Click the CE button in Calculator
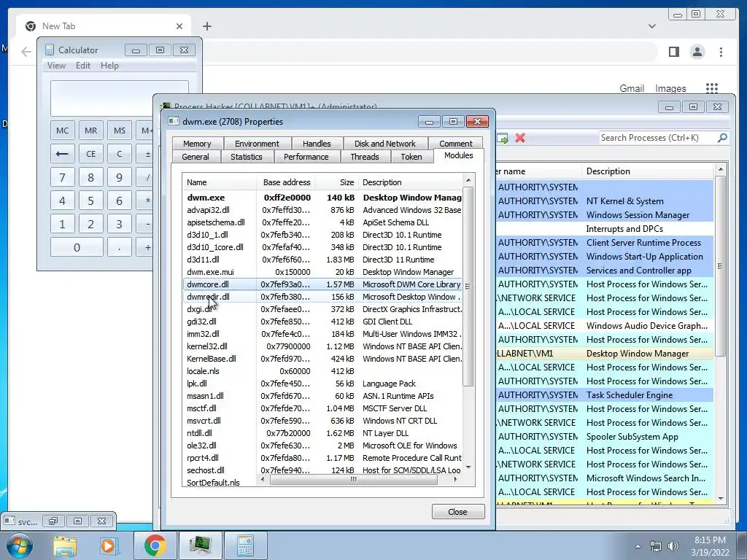Image resolution: width=747 pixels, height=560 pixels. [90, 154]
